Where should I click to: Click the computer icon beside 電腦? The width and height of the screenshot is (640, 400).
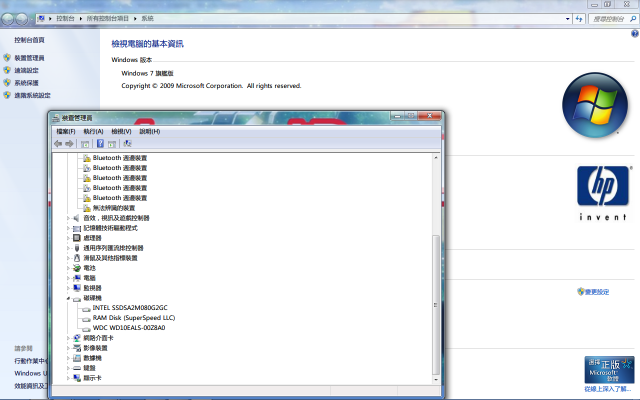(76, 278)
